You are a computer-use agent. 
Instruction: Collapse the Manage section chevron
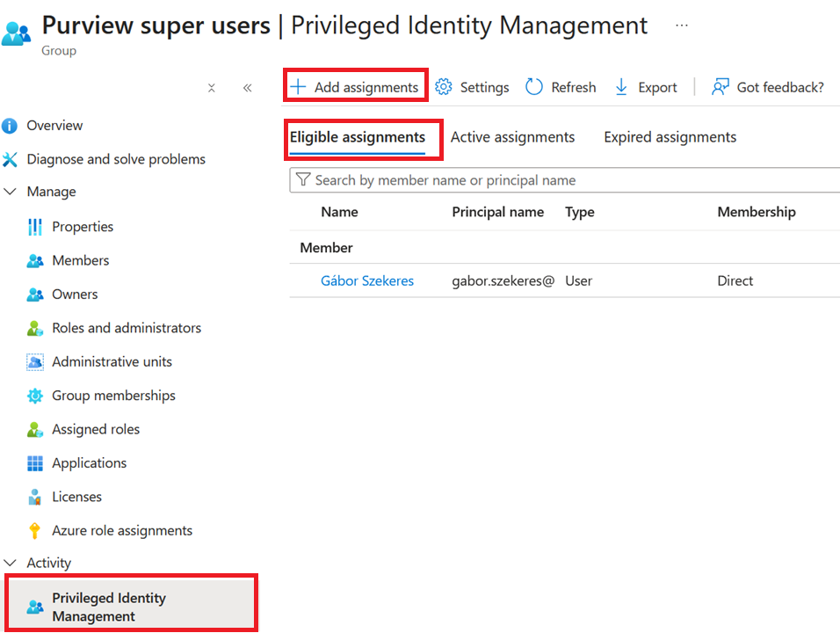tap(10, 192)
